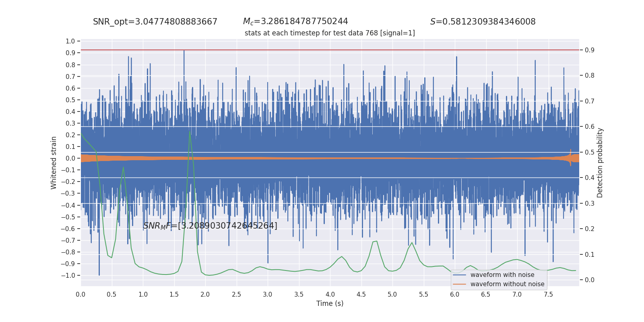The width and height of the screenshot is (644, 322).
Task: Click left y-axis tick label 0.4
Action: [x=70, y=111]
